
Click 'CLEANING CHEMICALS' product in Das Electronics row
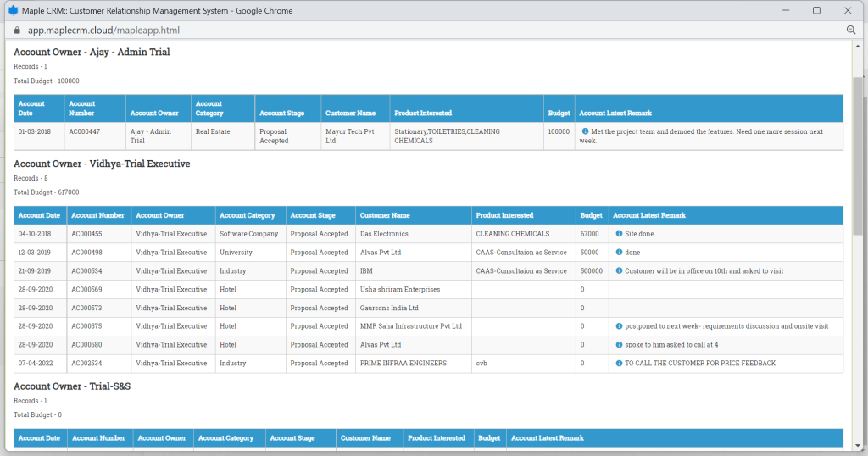click(513, 234)
